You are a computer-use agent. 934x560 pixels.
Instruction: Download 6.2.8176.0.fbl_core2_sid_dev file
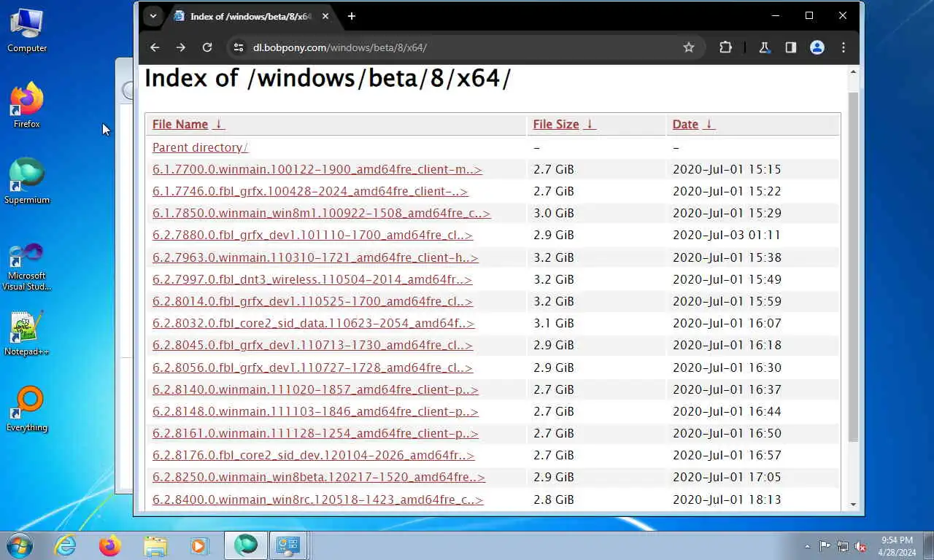(314, 455)
